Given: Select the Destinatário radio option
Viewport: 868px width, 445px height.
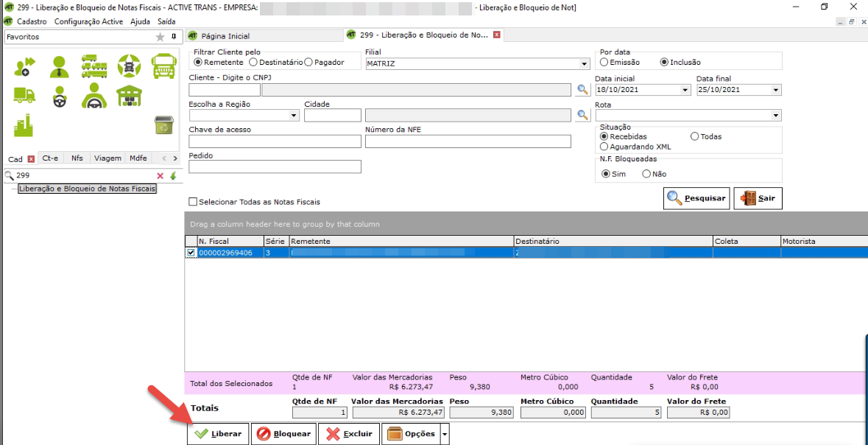Looking at the screenshot, I should [253, 63].
